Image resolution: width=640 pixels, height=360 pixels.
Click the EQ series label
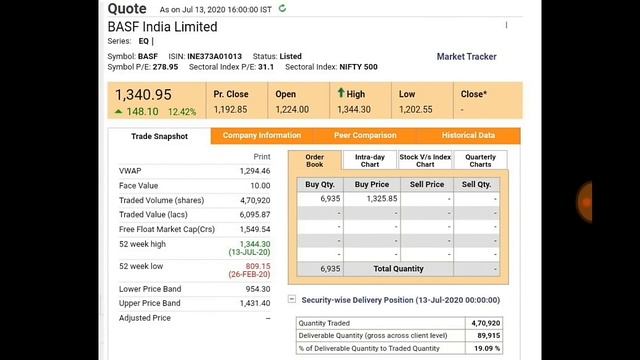coord(144,41)
